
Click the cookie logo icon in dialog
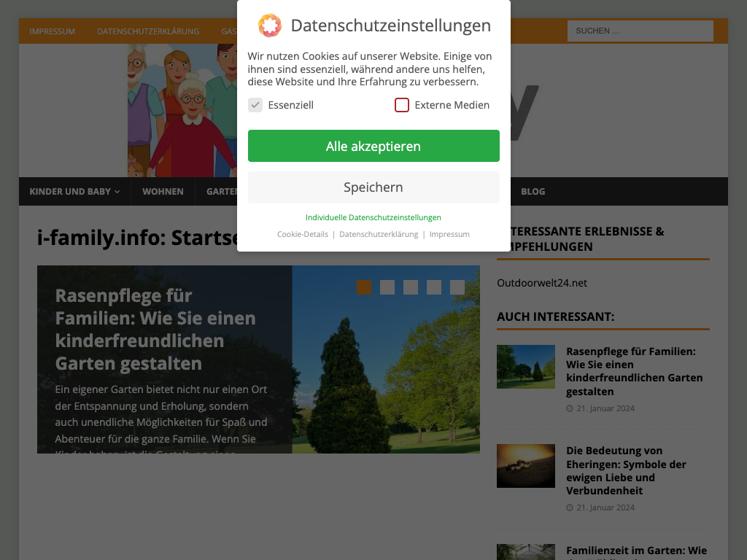(x=269, y=26)
